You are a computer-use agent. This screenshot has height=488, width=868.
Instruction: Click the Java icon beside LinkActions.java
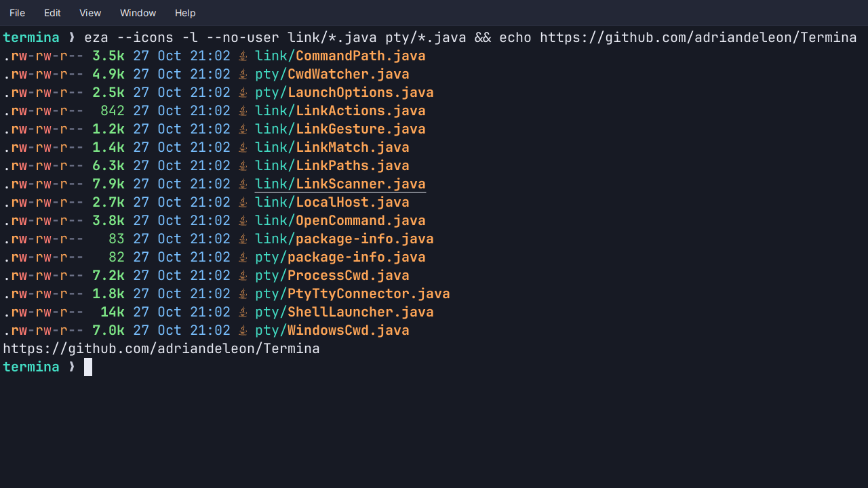[243, 110]
